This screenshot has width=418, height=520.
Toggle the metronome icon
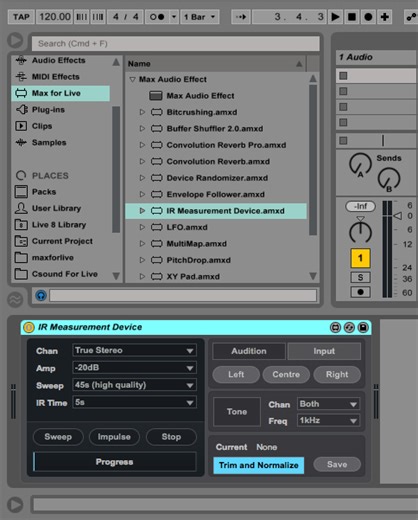157,17
